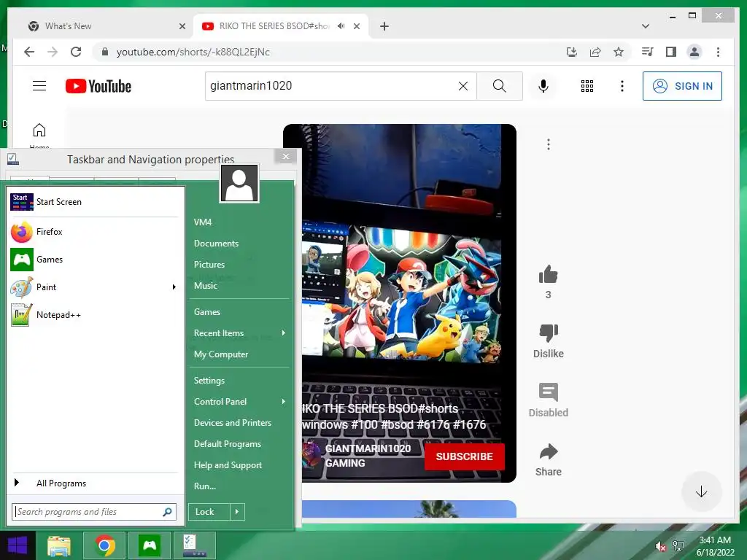Open the network tray icon
Image resolution: width=747 pixels, height=560 pixels.
(678, 547)
